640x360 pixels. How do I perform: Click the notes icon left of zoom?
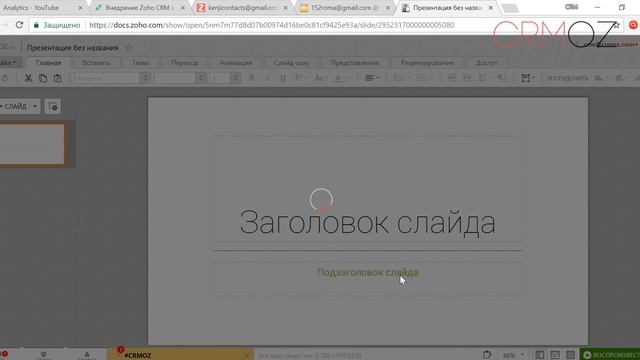tap(487, 355)
